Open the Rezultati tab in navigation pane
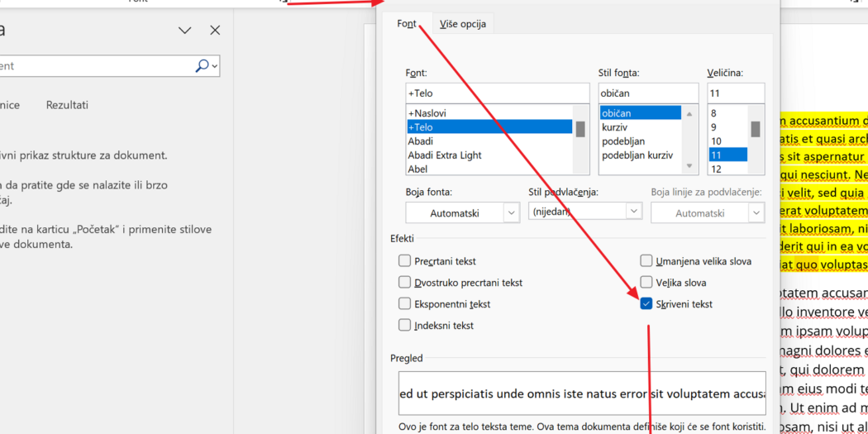868x434 pixels. [x=67, y=105]
